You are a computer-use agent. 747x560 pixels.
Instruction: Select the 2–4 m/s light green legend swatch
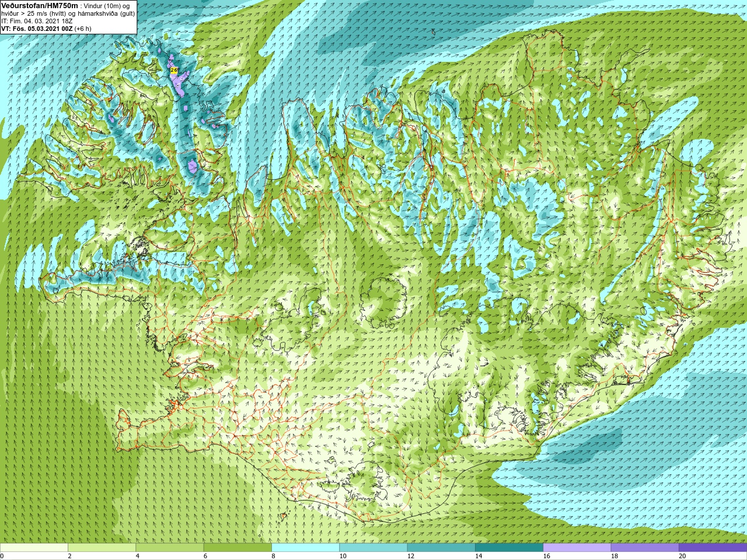point(102,548)
